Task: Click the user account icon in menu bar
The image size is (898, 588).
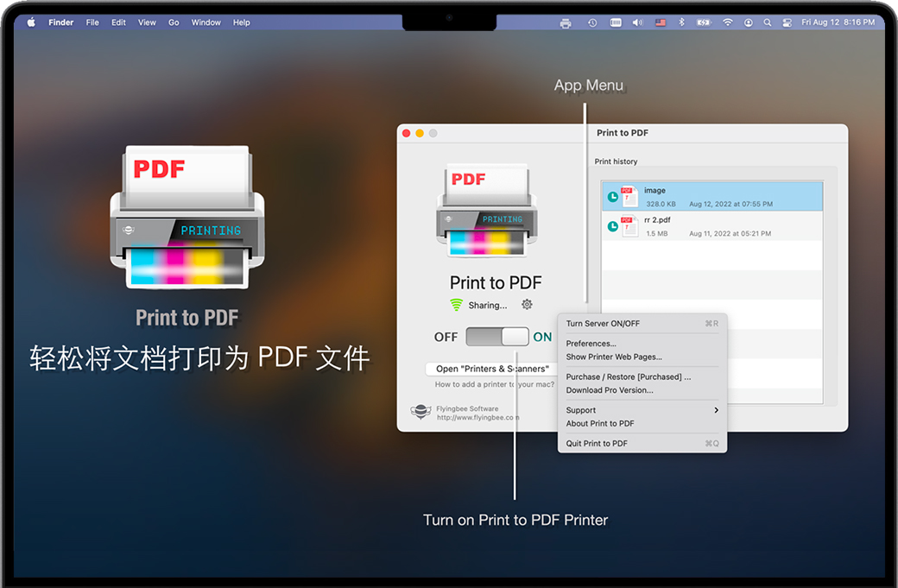Action: [x=748, y=23]
